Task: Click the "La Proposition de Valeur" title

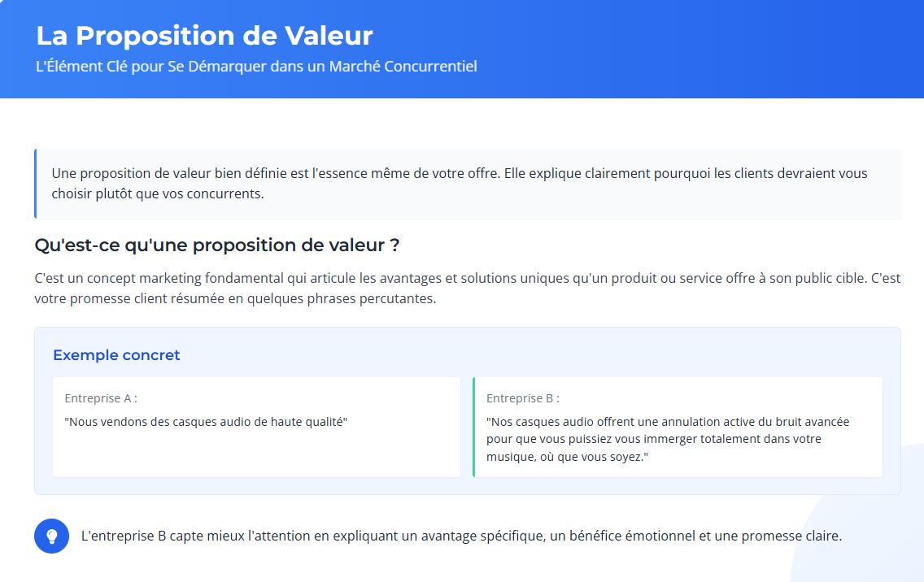Action: tap(204, 35)
